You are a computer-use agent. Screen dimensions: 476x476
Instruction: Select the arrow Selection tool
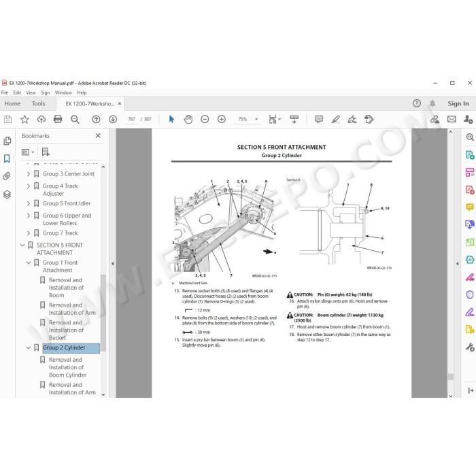tap(171, 119)
